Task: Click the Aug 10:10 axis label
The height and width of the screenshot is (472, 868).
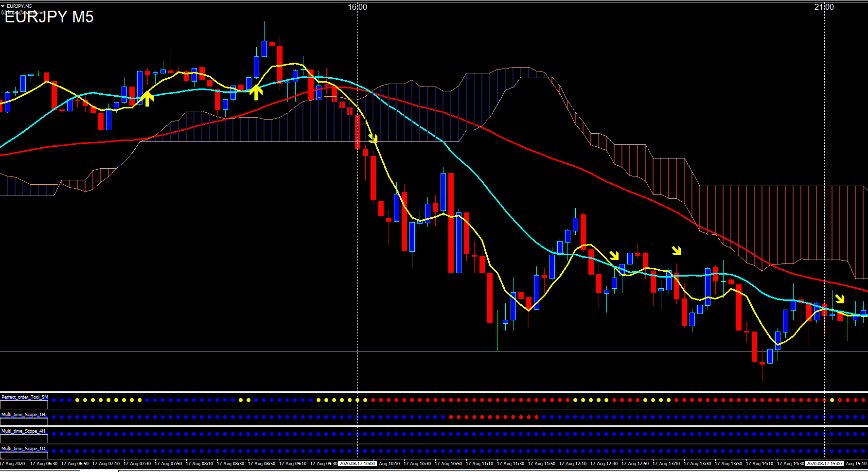Action: click(x=389, y=464)
